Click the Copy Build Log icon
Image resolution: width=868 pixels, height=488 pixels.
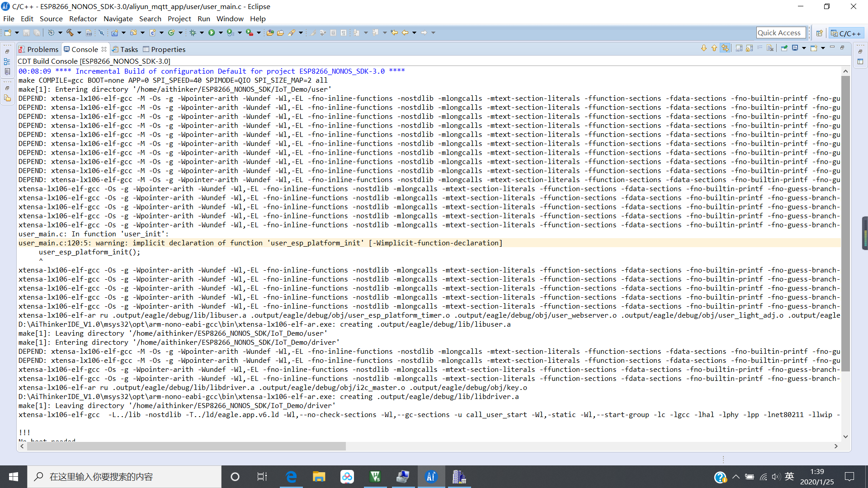[739, 48]
